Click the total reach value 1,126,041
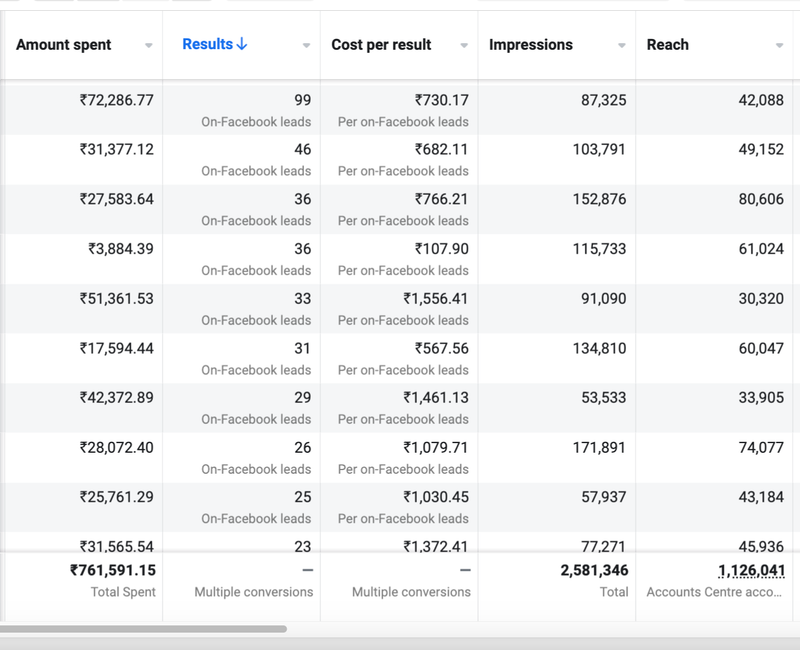Viewport: 800px width, 650px height. 750,570
